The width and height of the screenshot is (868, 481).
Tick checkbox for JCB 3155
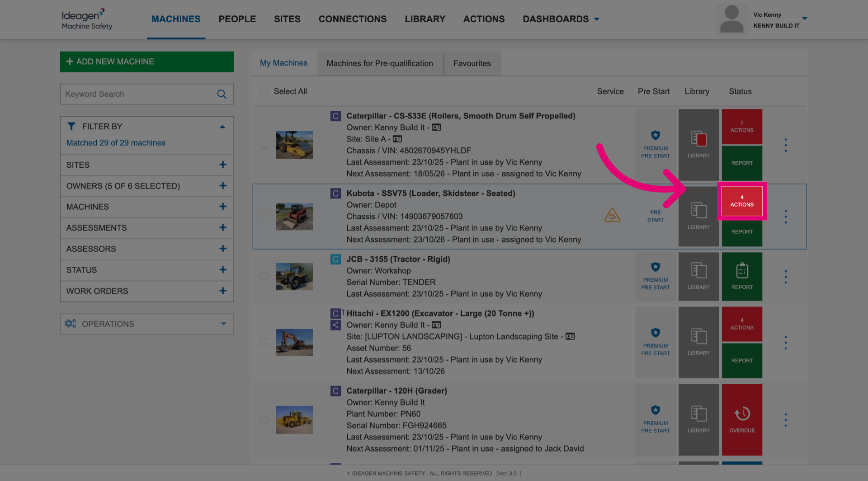tap(264, 276)
